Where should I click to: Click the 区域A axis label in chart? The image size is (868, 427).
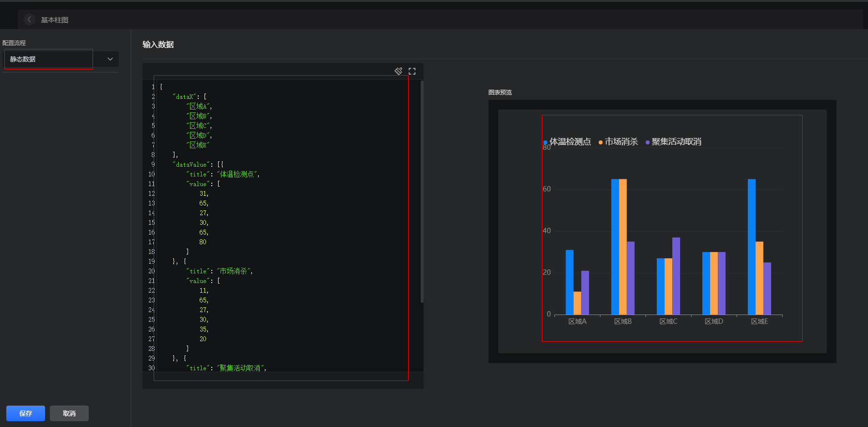[x=577, y=321]
